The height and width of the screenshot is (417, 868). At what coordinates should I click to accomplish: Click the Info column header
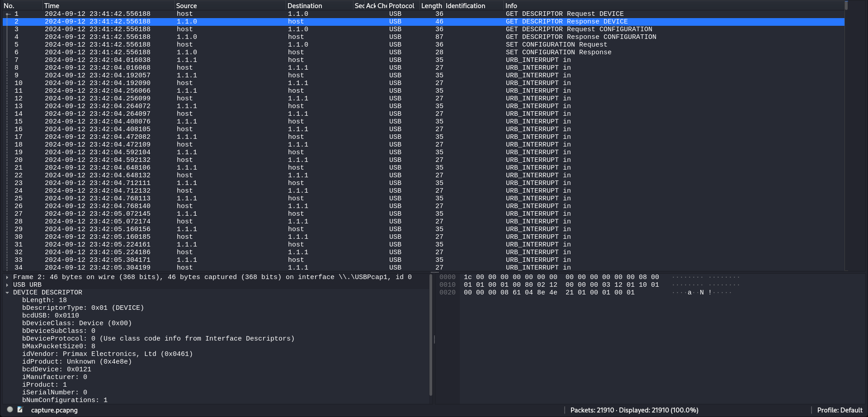pos(511,6)
